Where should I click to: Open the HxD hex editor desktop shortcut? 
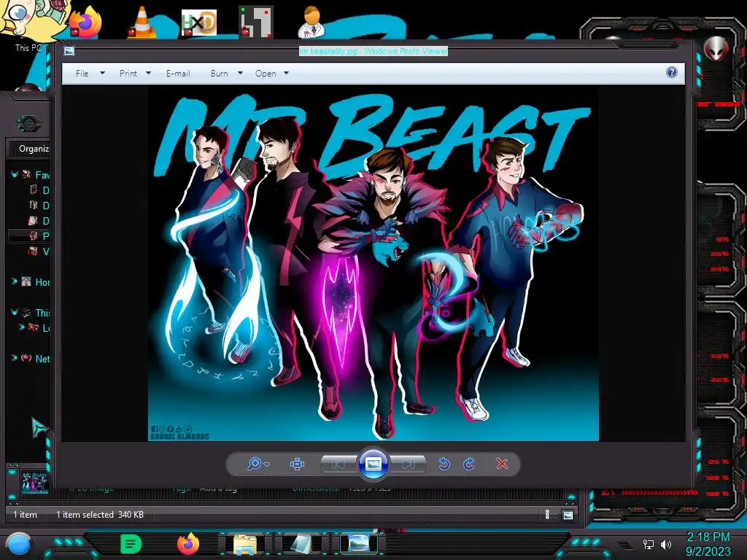point(198,23)
